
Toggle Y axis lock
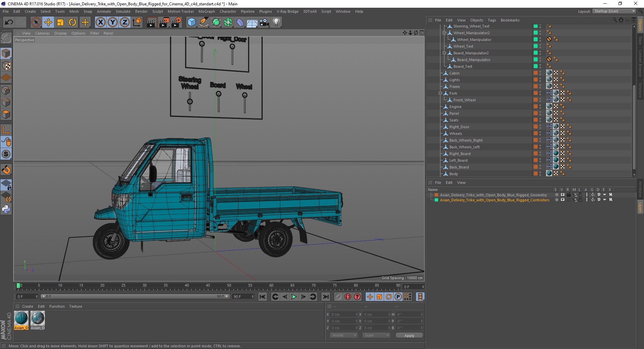[113, 22]
